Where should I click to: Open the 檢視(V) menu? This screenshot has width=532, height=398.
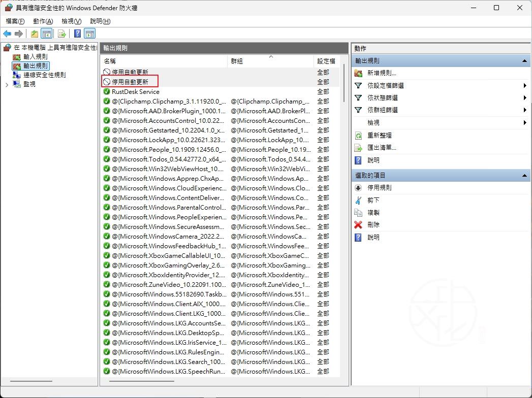[71, 21]
